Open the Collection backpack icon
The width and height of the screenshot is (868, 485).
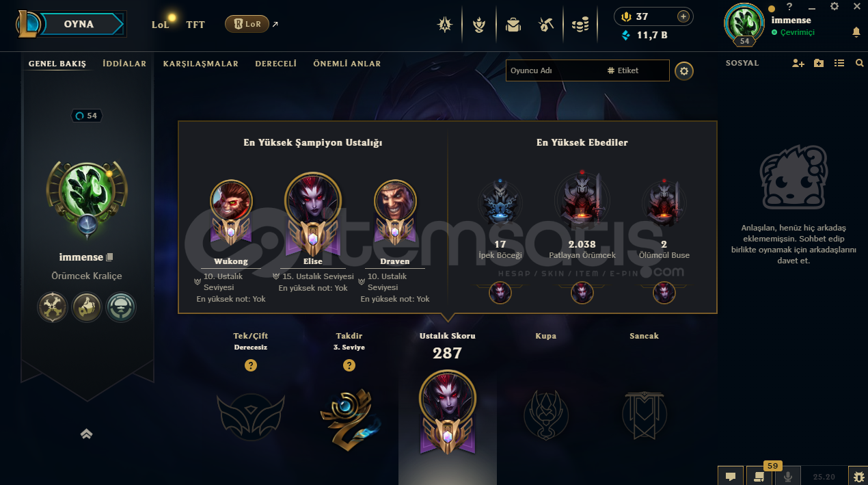pyautogui.click(x=513, y=25)
